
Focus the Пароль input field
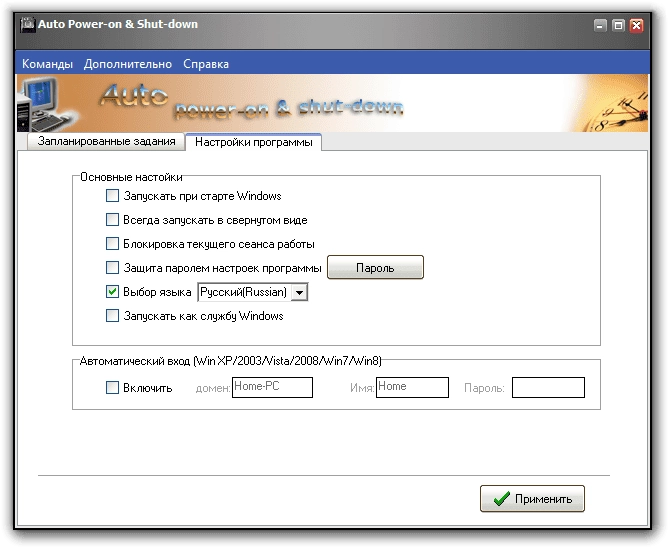pos(548,387)
